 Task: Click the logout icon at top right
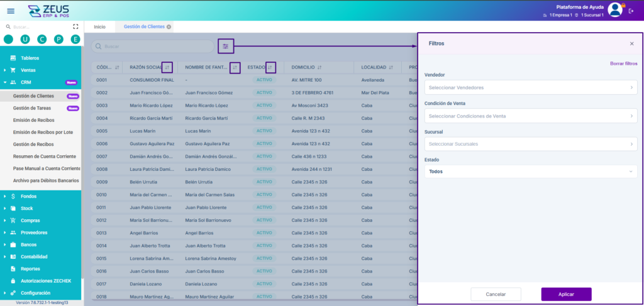[631, 11]
